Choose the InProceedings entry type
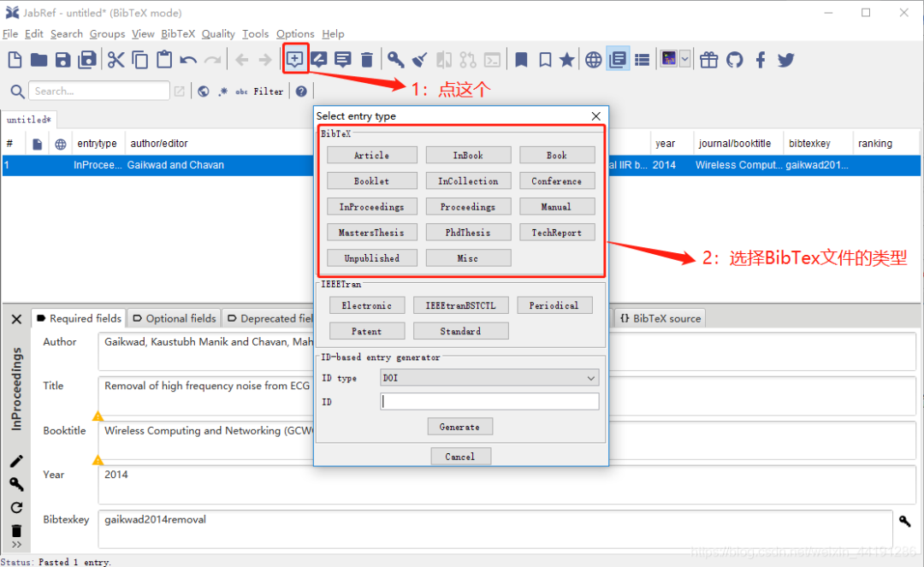The height and width of the screenshot is (567, 924). tap(372, 207)
